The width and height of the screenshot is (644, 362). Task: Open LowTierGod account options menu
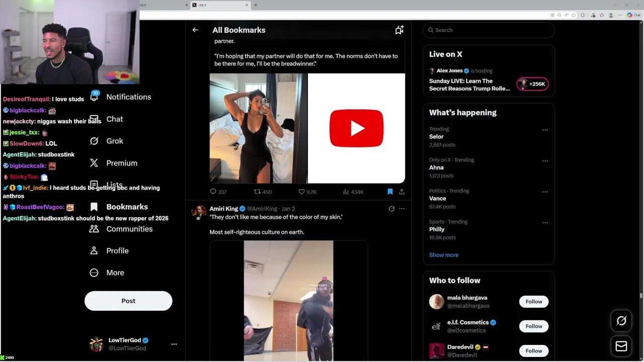click(174, 344)
